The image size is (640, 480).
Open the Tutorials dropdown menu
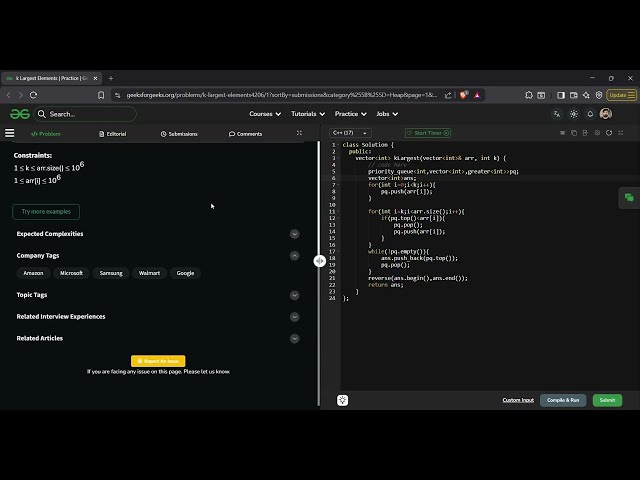pyautogui.click(x=308, y=114)
